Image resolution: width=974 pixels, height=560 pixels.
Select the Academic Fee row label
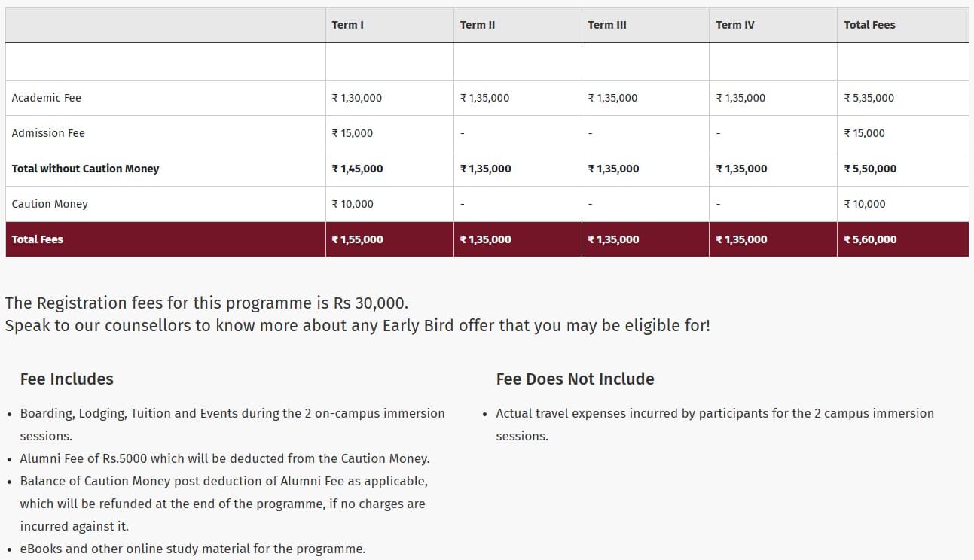47,98
